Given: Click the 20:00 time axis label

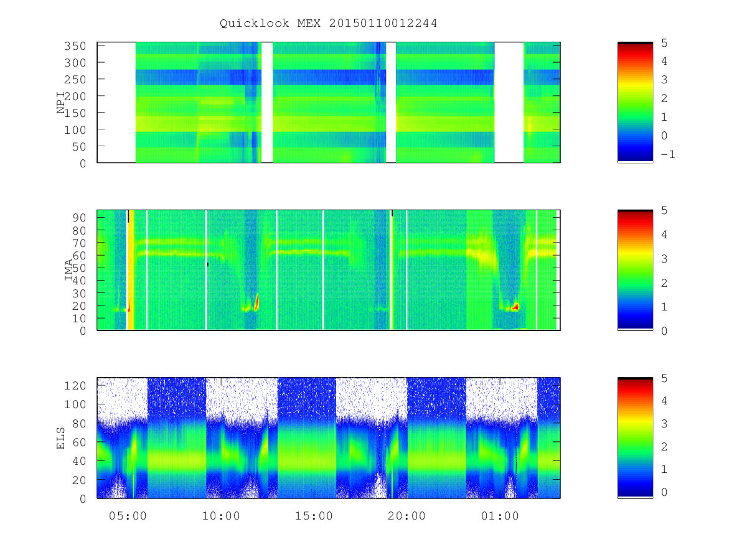Looking at the screenshot, I should [x=407, y=516].
